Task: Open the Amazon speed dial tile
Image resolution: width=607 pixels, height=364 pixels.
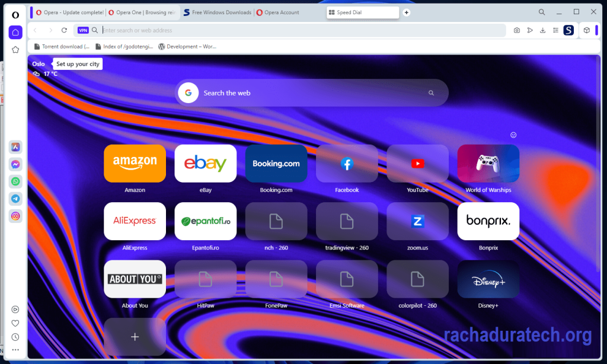Action: tap(135, 164)
